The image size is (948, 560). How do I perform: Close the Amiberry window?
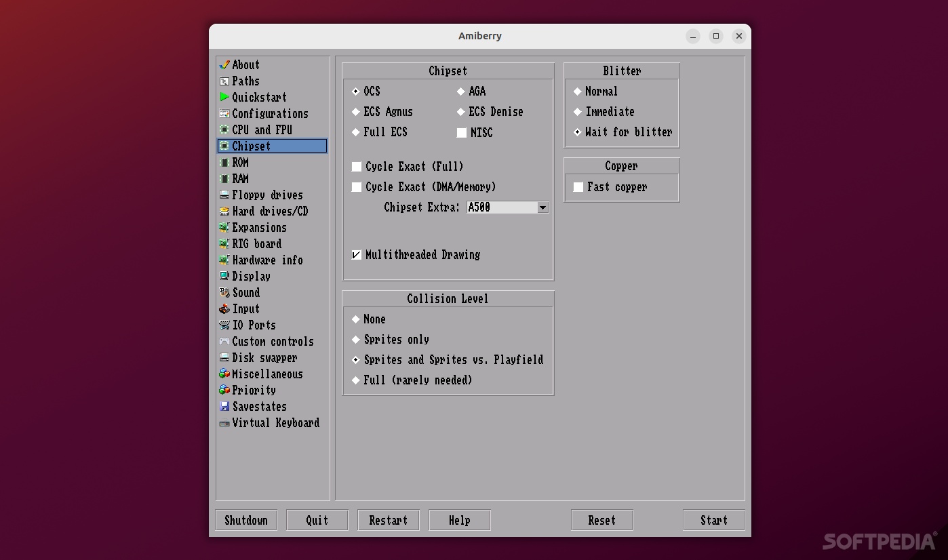(x=739, y=36)
